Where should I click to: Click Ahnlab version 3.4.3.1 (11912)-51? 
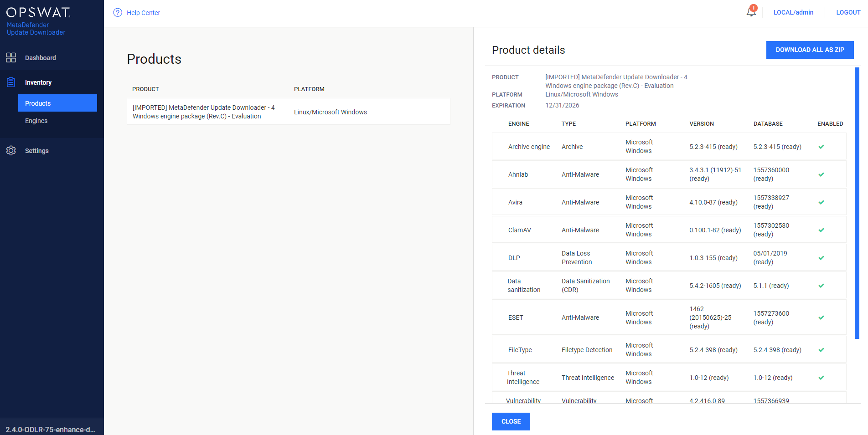715,174
